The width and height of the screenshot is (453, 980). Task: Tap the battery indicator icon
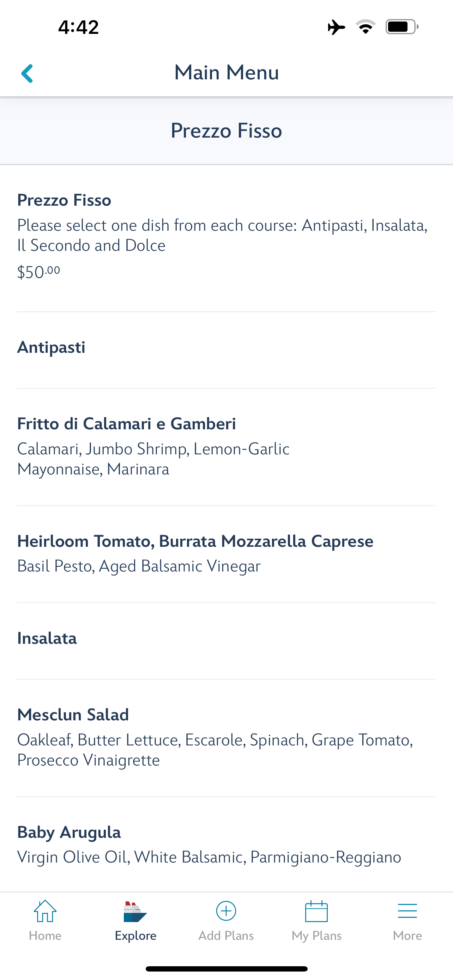(x=401, y=26)
